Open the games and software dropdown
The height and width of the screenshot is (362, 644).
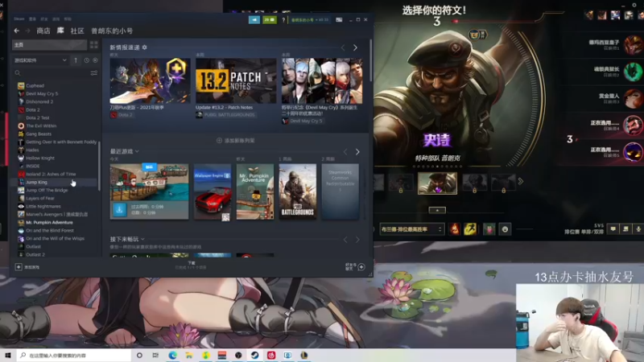(x=40, y=60)
